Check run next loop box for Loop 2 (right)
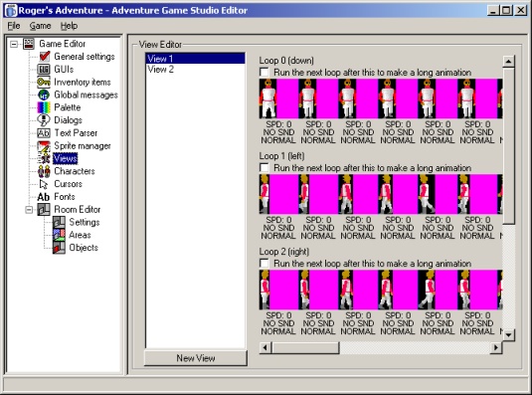 pos(264,264)
